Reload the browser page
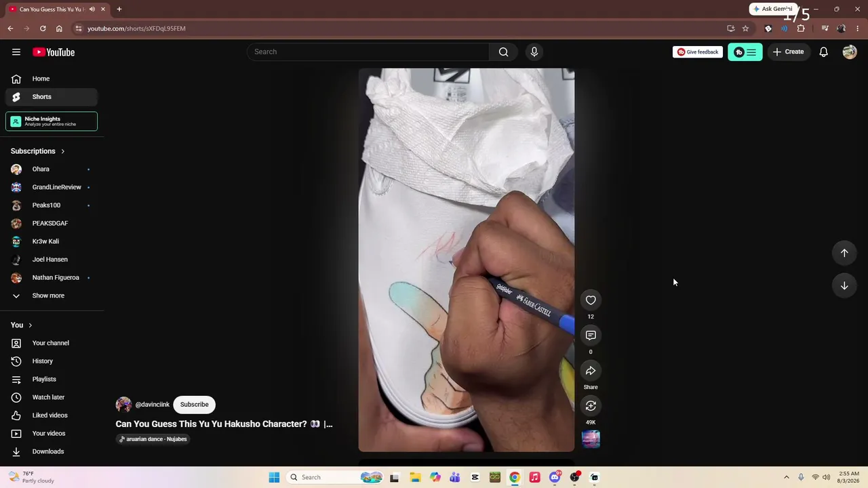The height and width of the screenshot is (488, 868). [43, 28]
